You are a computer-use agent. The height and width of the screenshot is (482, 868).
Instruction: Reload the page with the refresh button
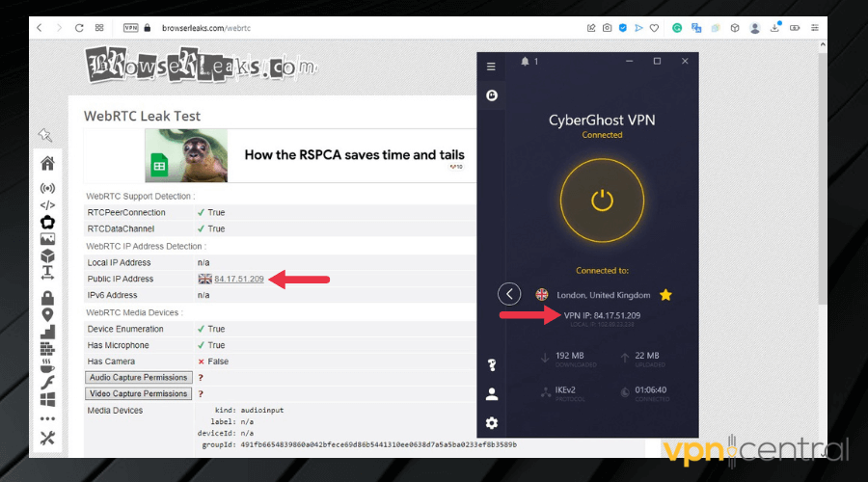point(79,28)
